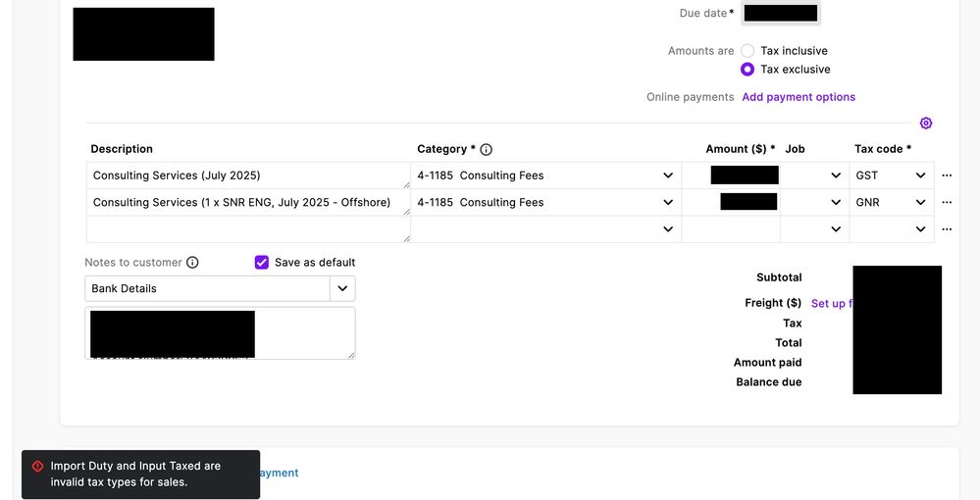Open the GST tax code dropdown

click(920, 175)
